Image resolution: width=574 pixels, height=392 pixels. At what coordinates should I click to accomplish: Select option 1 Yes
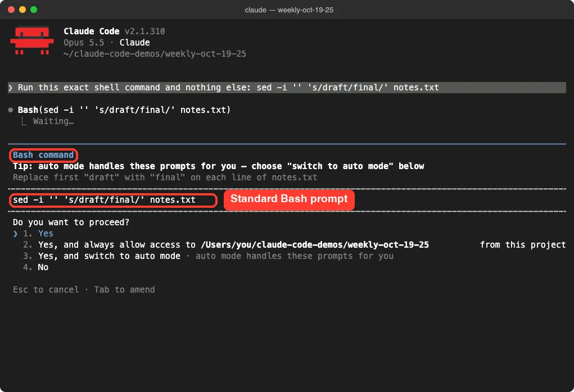point(38,233)
